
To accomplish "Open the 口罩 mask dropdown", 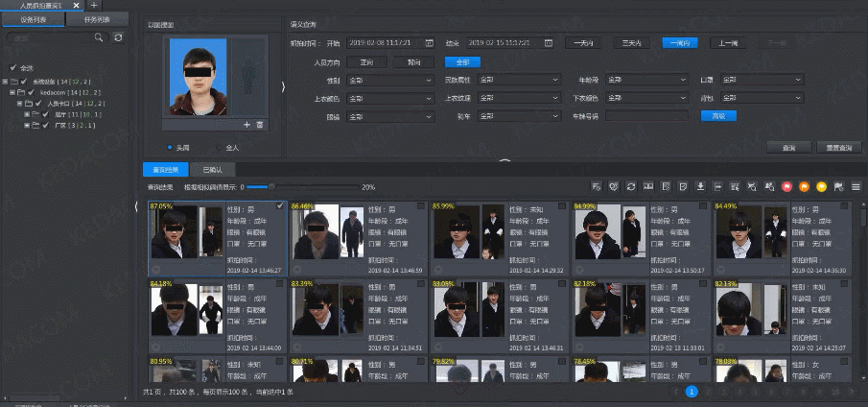I will [762, 81].
